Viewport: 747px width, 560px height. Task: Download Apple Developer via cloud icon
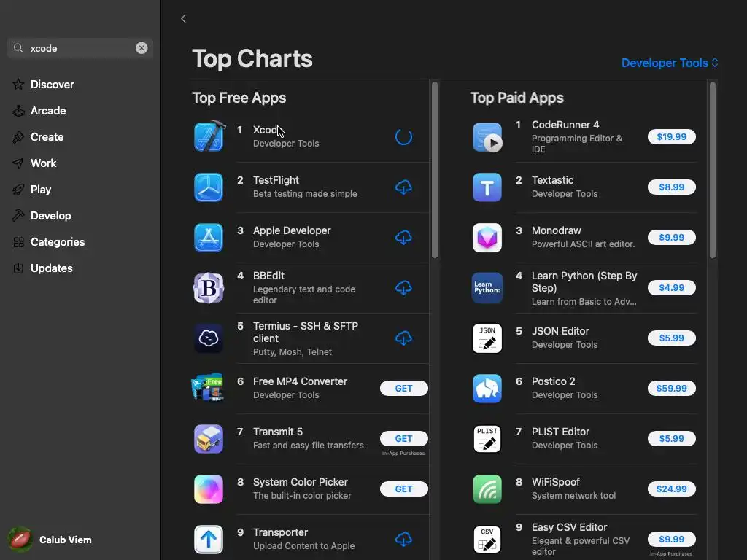point(403,238)
